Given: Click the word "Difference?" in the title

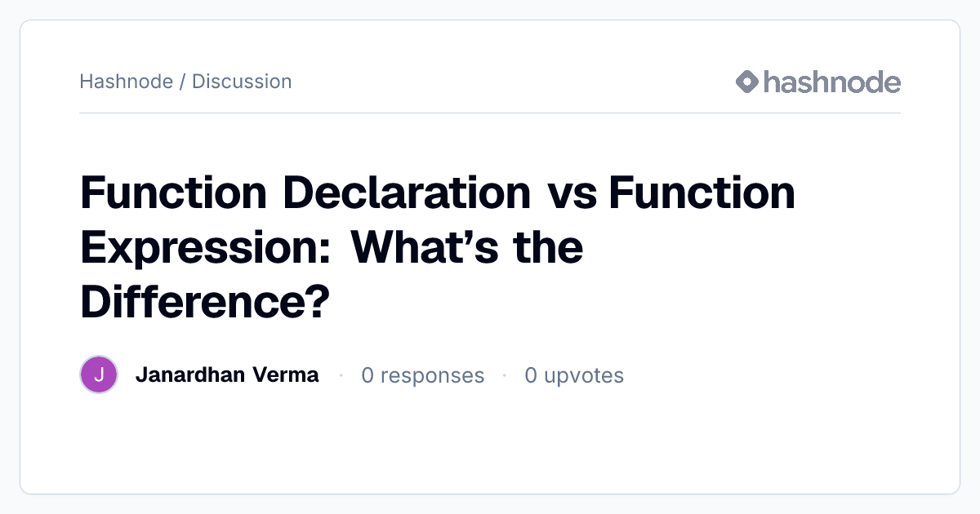Looking at the screenshot, I should [x=205, y=301].
